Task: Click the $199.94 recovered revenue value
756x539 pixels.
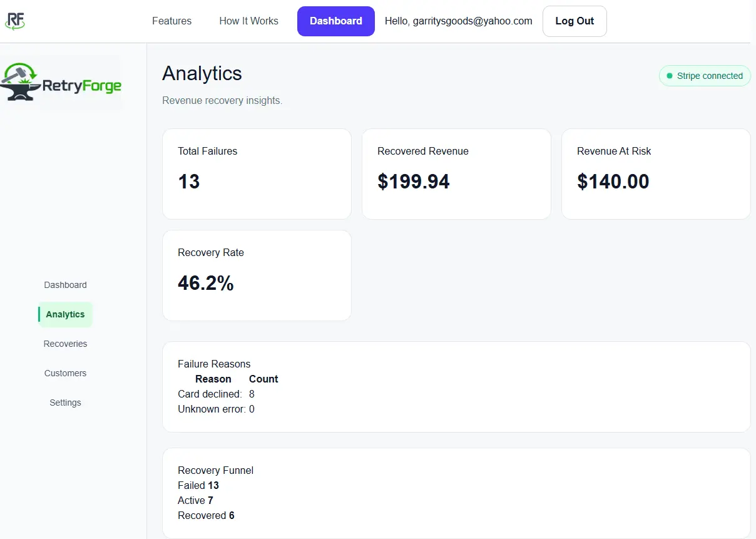Action: tap(413, 182)
